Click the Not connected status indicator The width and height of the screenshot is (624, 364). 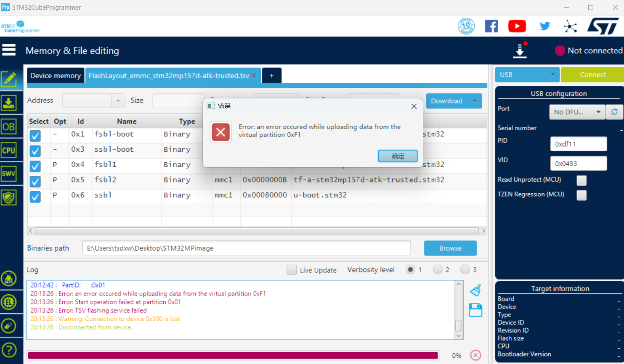pyautogui.click(x=589, y=50)
